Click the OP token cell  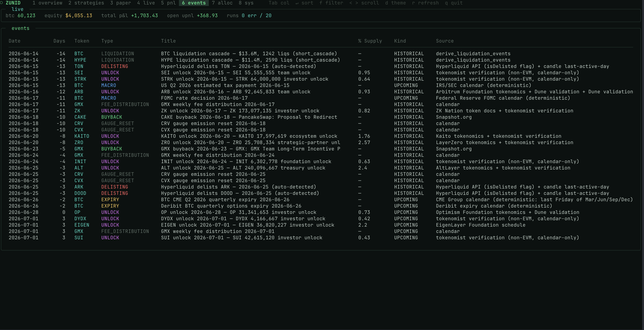[77, 212]
